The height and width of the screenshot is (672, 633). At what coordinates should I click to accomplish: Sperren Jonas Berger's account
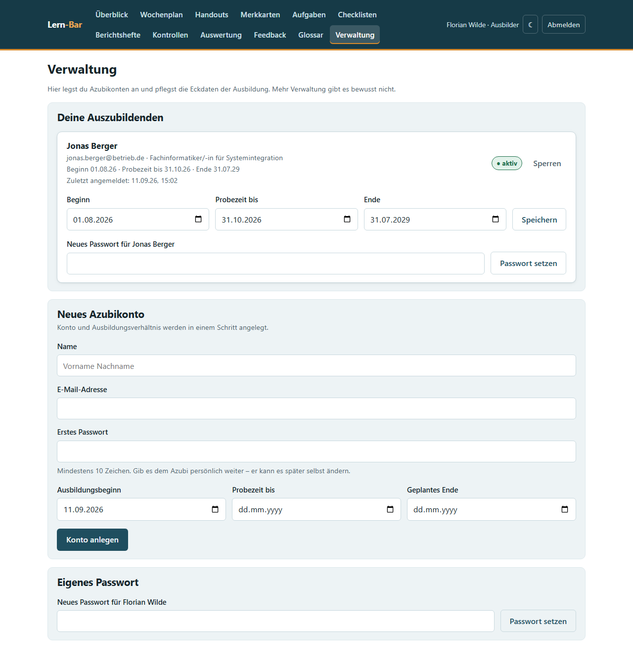(x=547, y=164)
